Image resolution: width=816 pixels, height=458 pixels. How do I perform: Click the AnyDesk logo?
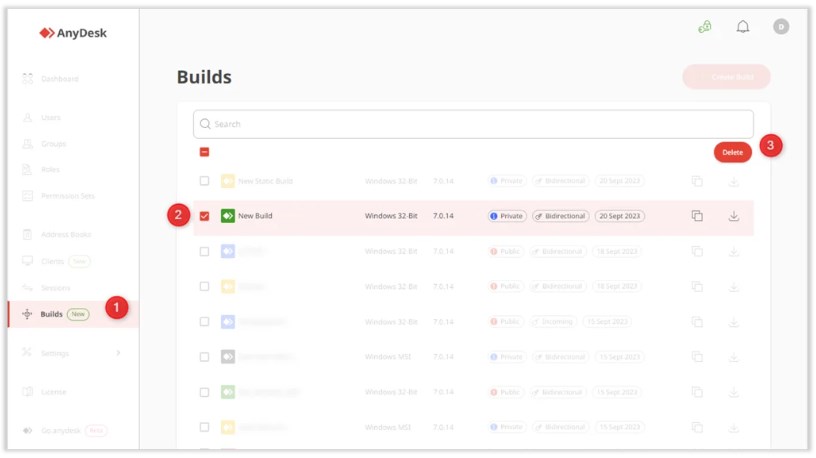[73, 33]
